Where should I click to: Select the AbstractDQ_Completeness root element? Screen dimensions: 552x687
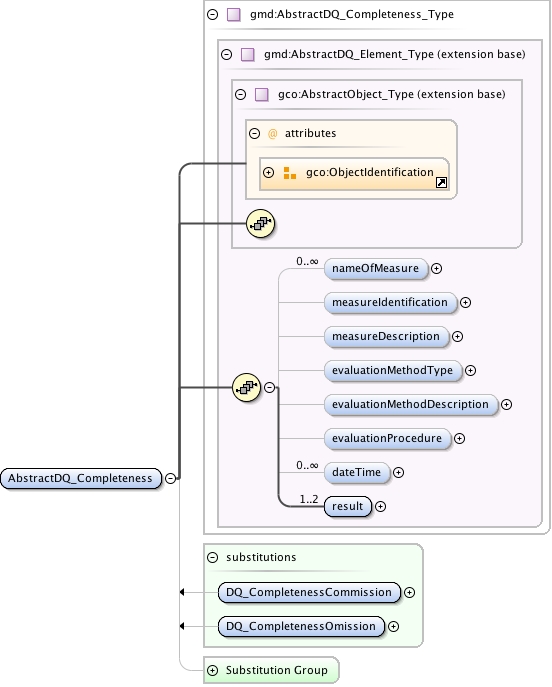[81, 478]
